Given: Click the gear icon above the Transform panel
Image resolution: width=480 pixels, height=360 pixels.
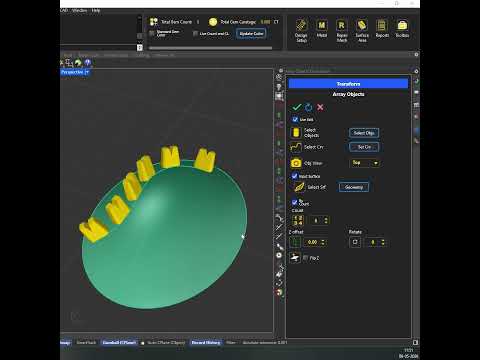Looking at the screenshot, I should click(416, 71).
